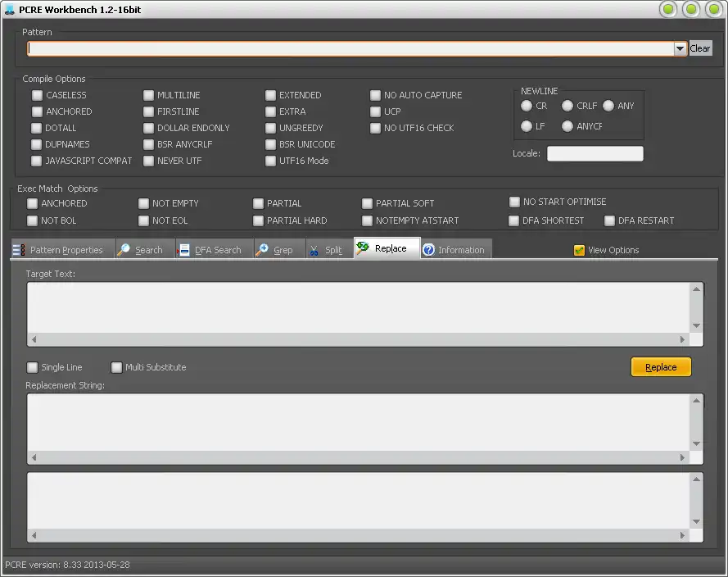Check the DOTALL option
This screenshot has width=728, height=577.
tap(36, 128)
